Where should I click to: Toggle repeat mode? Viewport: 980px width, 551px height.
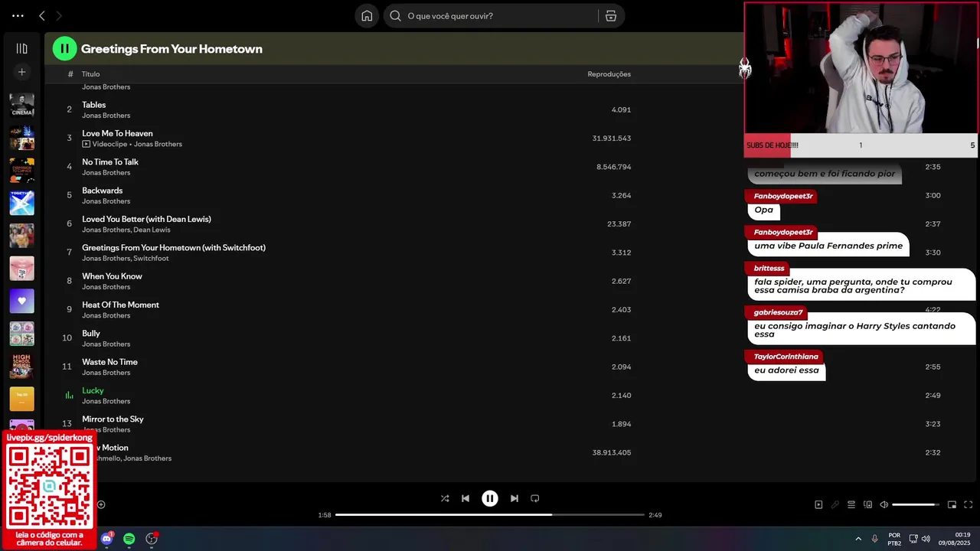pos(535,498)
